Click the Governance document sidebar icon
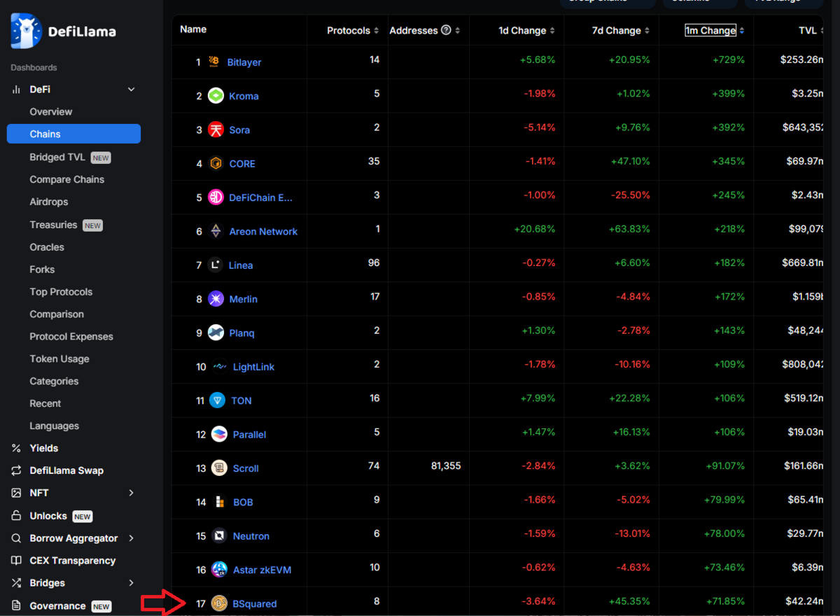 coord(16,605)
